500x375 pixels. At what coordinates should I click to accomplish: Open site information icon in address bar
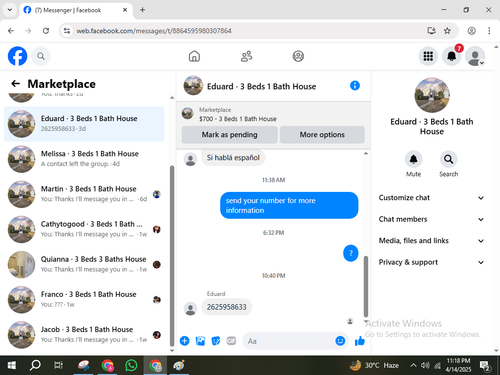67,31
